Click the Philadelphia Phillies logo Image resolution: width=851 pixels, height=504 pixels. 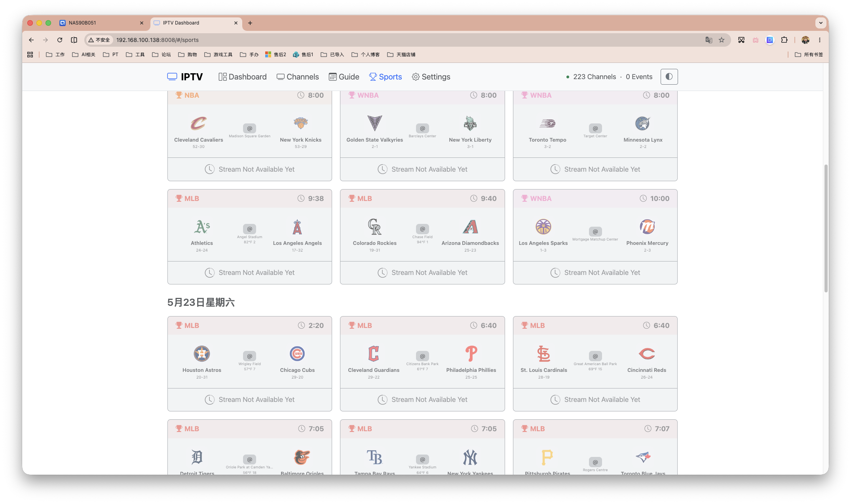pos(471,354)
